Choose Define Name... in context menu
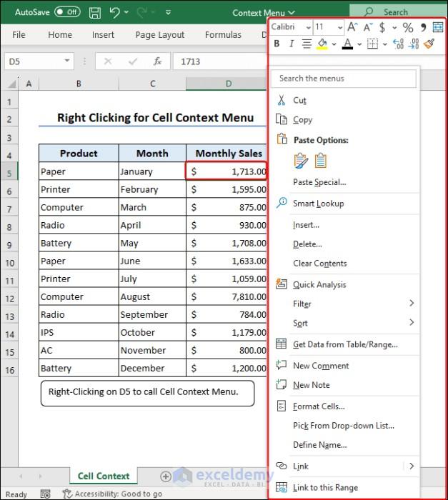 pyautogui.click(x=344, y=445)
